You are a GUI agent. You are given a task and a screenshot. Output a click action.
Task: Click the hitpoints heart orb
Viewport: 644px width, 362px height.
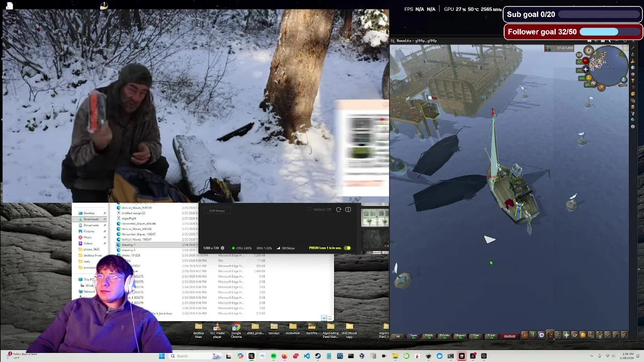[x=586, y=61]
